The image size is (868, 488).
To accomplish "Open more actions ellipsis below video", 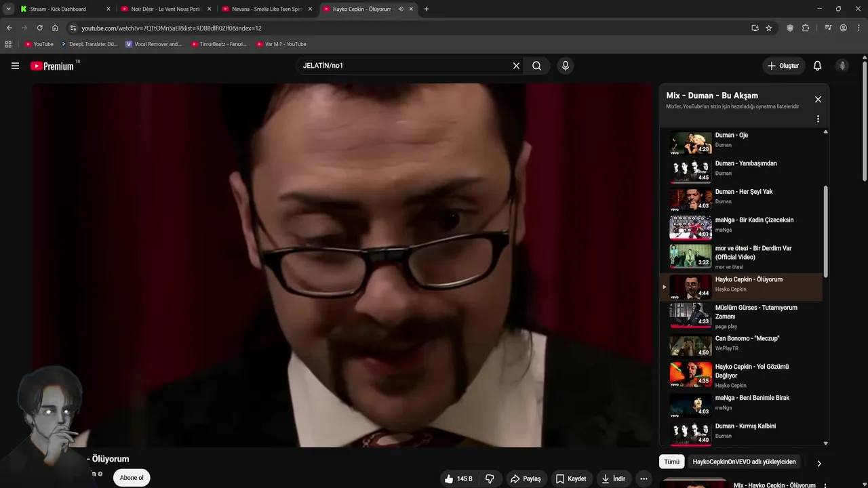I will pos(644,479).
